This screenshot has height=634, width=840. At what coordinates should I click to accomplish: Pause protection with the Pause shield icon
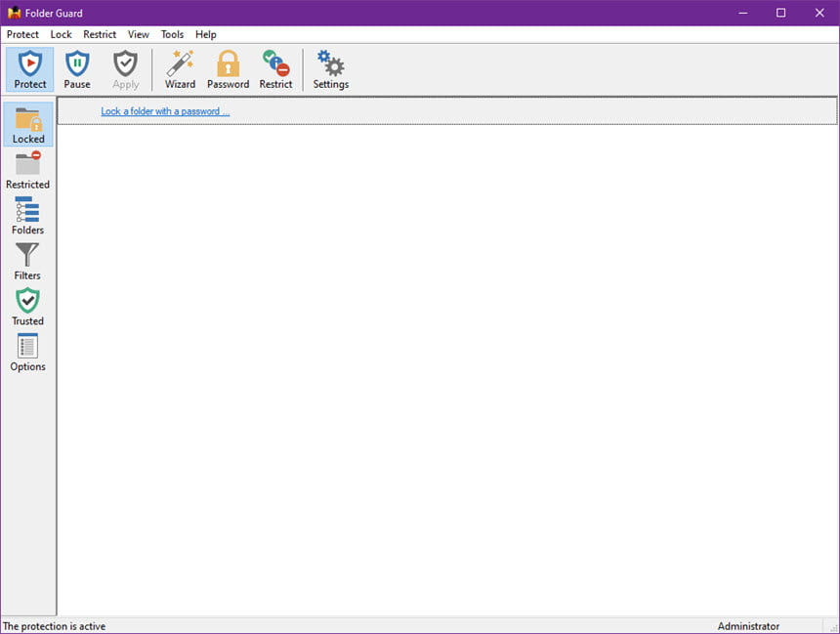pyautogui.click(x=77, y=69)
